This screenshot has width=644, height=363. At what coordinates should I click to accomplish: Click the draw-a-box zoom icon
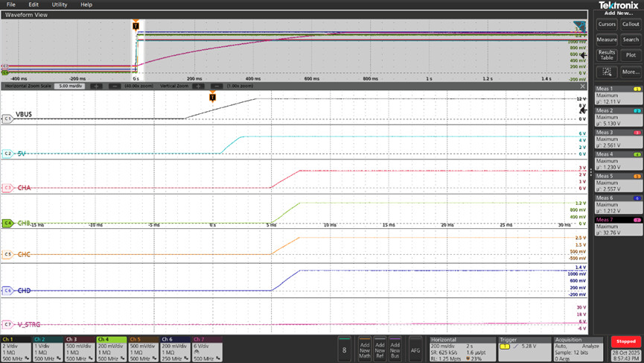click(x=607, y=72)
